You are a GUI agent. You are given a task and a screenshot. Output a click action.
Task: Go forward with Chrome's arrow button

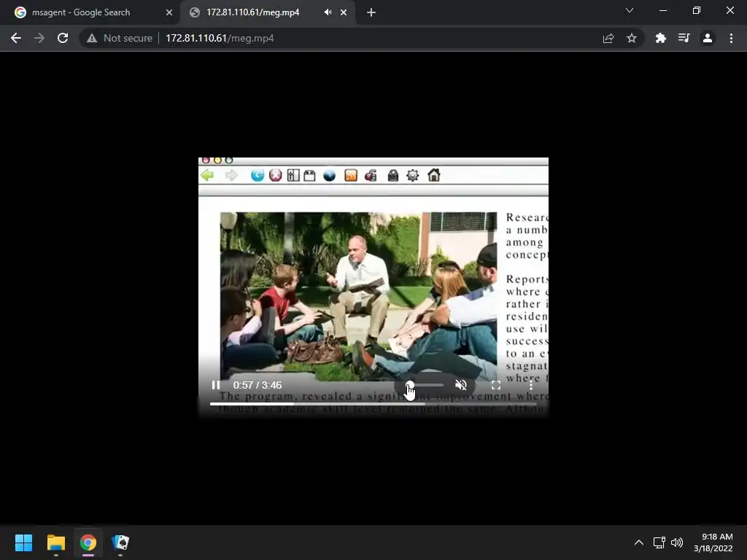pos(39,38)
